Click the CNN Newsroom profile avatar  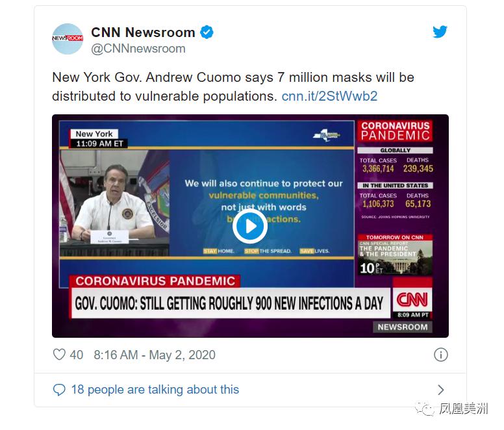pos(68,39)
